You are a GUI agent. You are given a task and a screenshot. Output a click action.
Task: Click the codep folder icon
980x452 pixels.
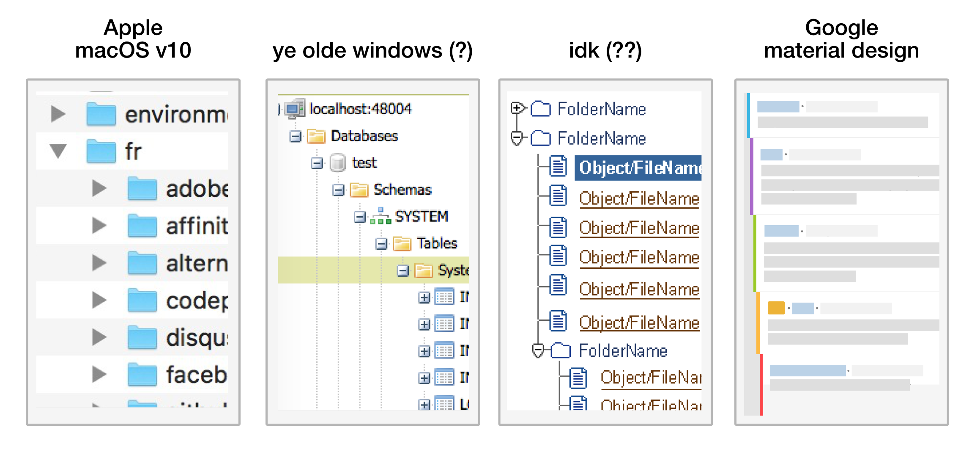(142, 300)
